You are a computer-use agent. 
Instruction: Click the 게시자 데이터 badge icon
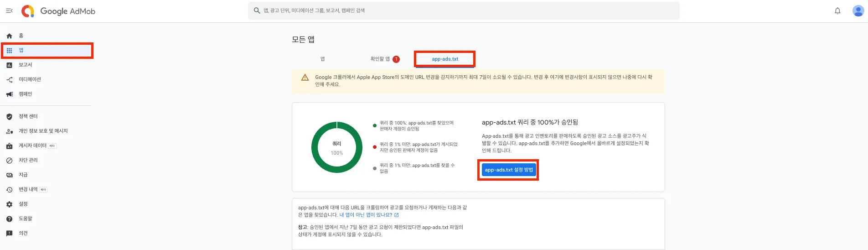(x=9, y=146)
